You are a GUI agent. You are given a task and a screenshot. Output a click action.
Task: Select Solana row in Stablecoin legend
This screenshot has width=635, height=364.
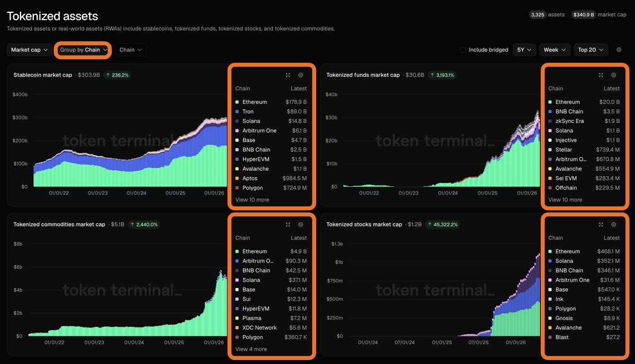tap(271, 121)
